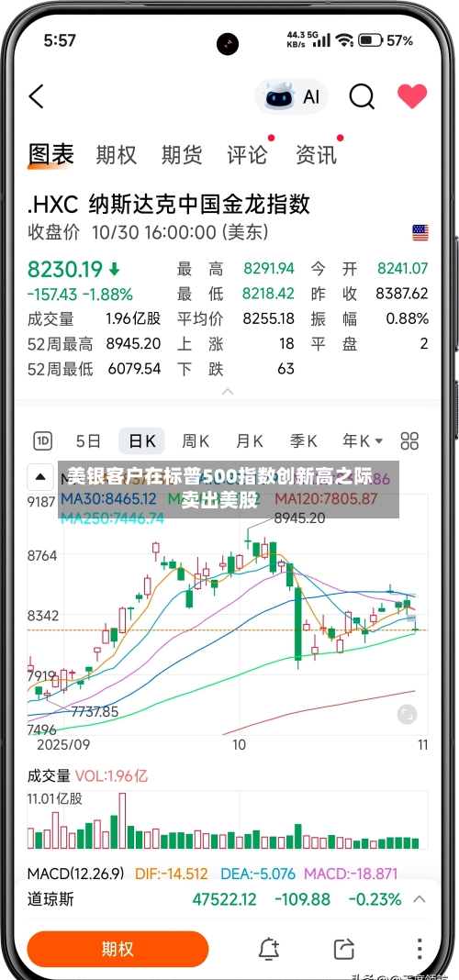Collapse the quote details chevron
This screenshot has width=459, height=980.
tap(228, 392)
